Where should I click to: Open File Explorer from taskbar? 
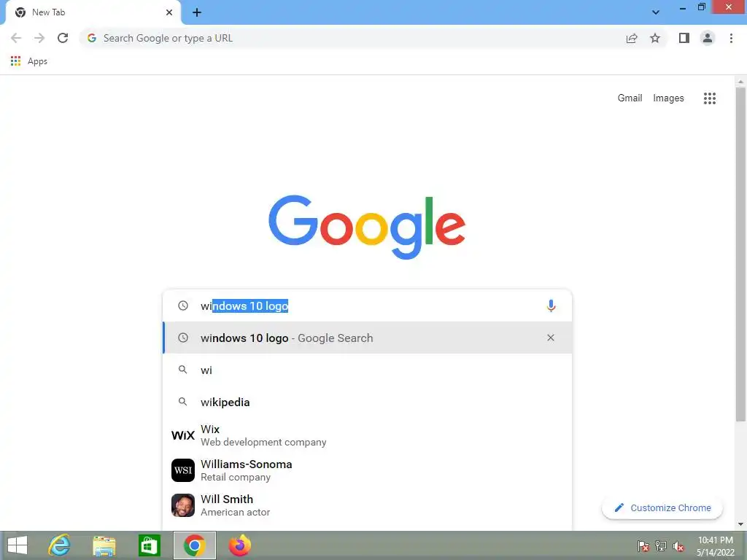104,545
